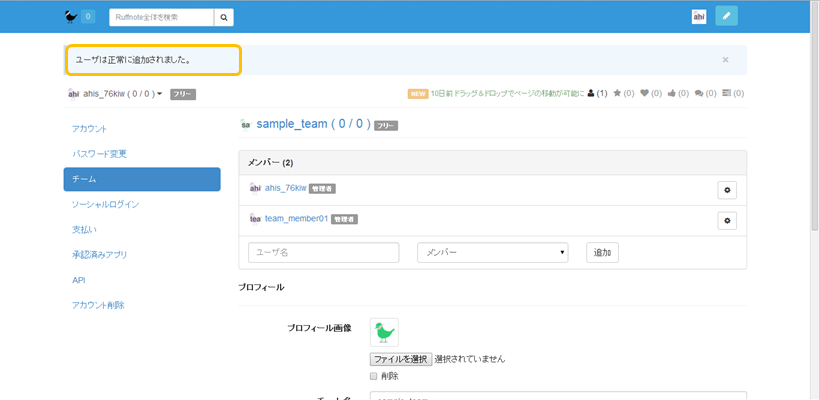
Task: Click the heart likes counter icon
Action: (x=645, y=94)
